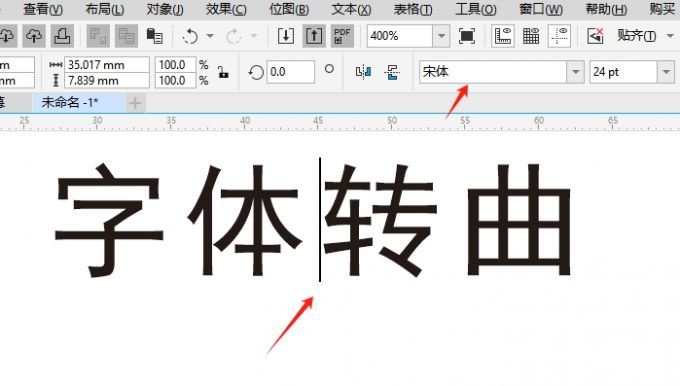The image size is (680, 386).
Task: Open the 窗口(W) menu
Action: (x=541, y=9)
